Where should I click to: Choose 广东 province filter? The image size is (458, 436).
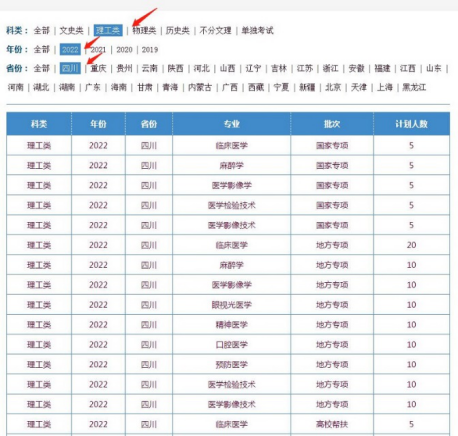click(93, 88)
